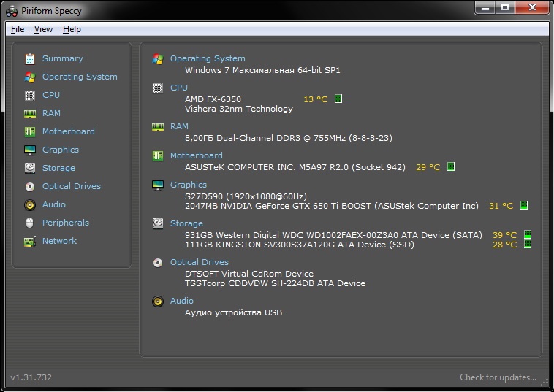The width and height of the screenshot is (554, 392).
Task: Click the KINGSTON SV300S37A120G SSD text
Action: point(299,245)
